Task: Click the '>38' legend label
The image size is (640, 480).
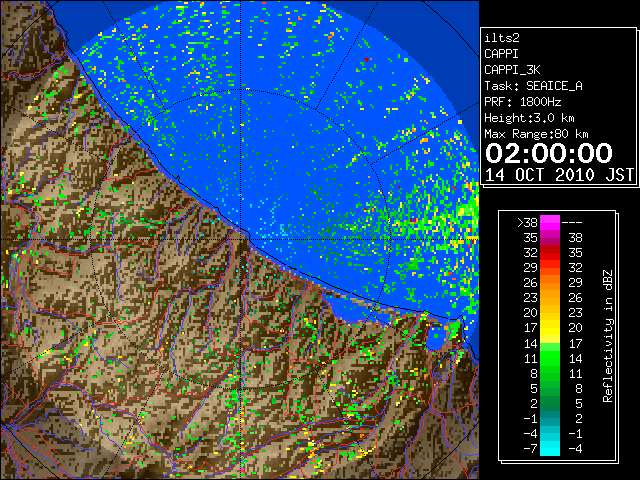Action: click(x=527, y=222)
